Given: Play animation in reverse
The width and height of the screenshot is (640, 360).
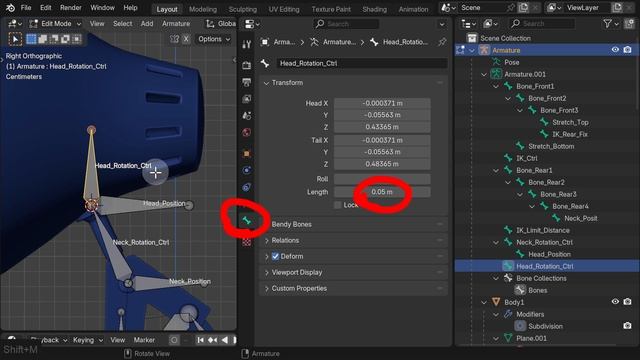Looking at the screenshot, I should pos(224,340).
